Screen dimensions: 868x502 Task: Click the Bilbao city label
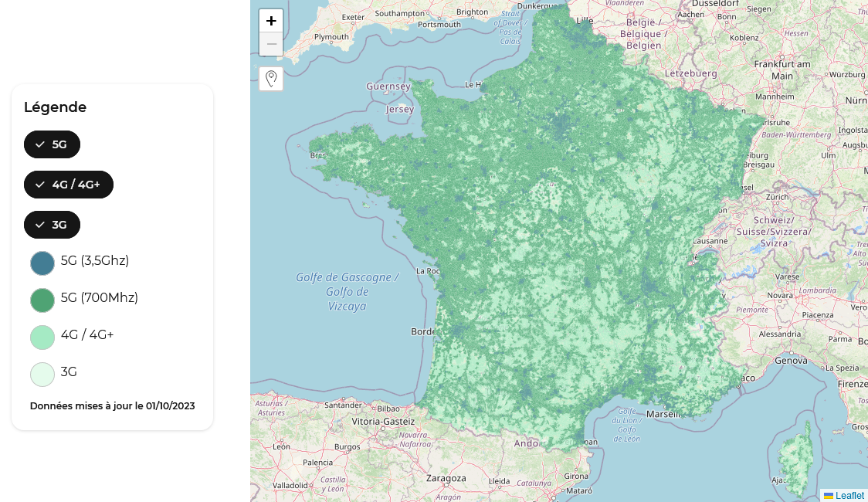pos(388,409)
